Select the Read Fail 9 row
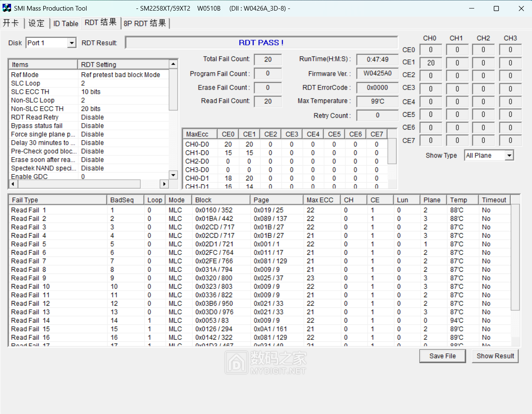Image resolution: width=532 pixels, height=414 pixels. click(260, 278)
